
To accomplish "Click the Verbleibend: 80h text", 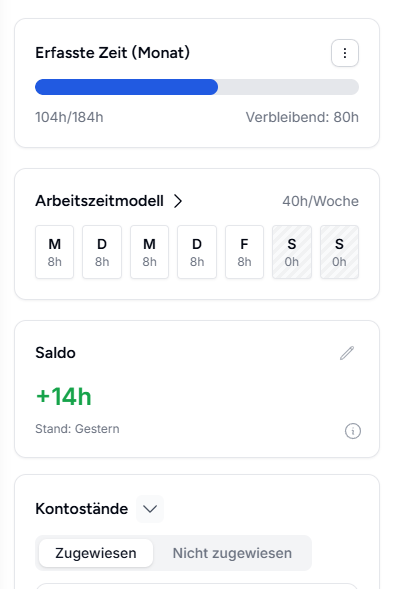I will click(302, 117).
